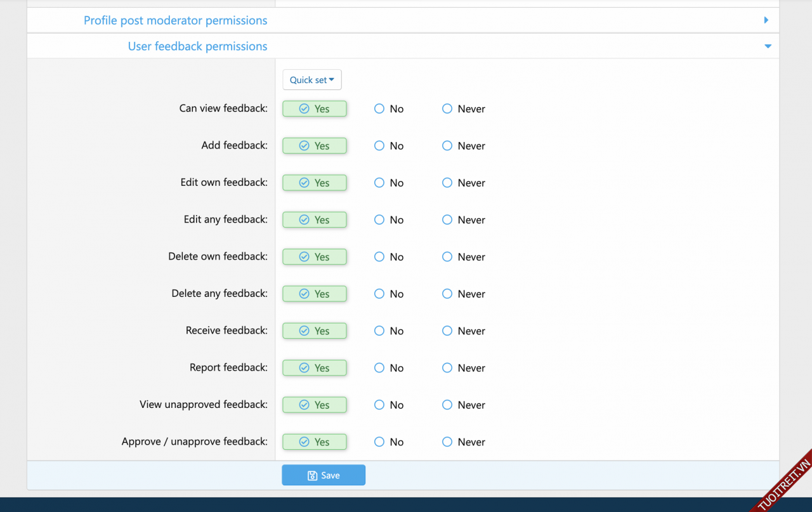The height and width of the screenshot is (512, 812).
Task: Open the Quick set dropdown
Action: pyautogui.click(x=312, y=80)
